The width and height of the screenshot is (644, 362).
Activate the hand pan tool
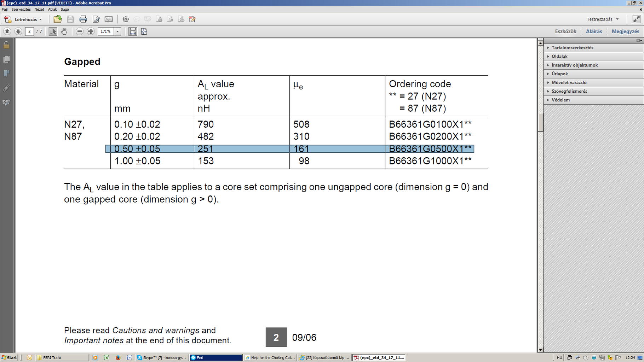64,31
